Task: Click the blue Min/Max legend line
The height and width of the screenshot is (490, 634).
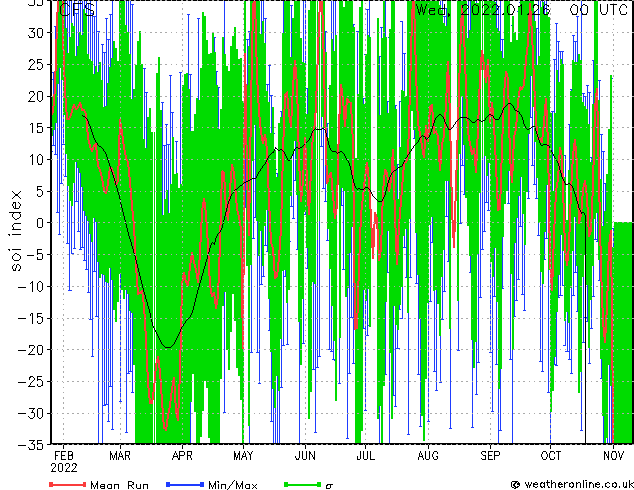Action: pos(185,484)
